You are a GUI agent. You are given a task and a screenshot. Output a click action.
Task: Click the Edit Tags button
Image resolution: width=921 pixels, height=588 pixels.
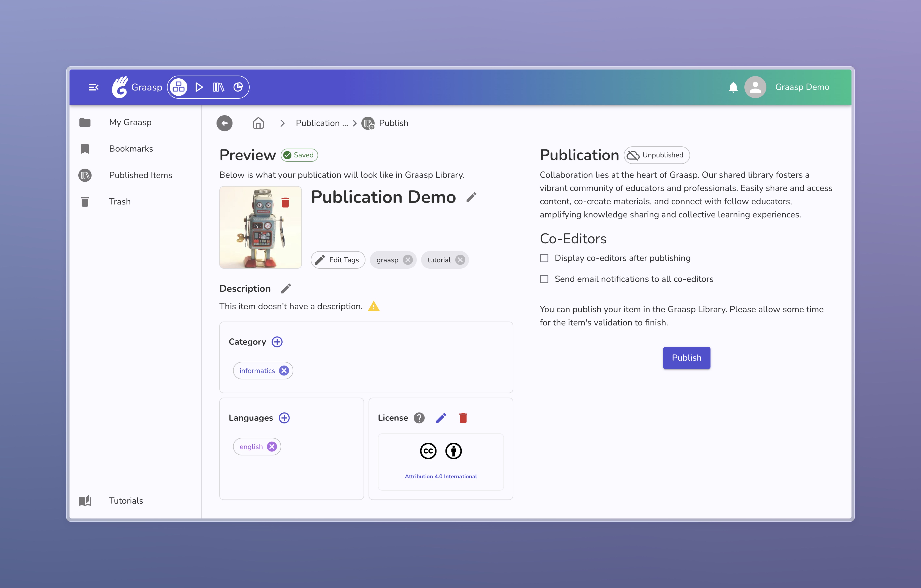click(x=338, y=260)
